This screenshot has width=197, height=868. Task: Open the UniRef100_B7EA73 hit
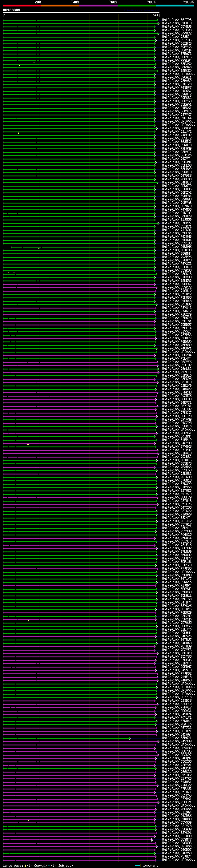pyautogui.click(x=177, y=54)
